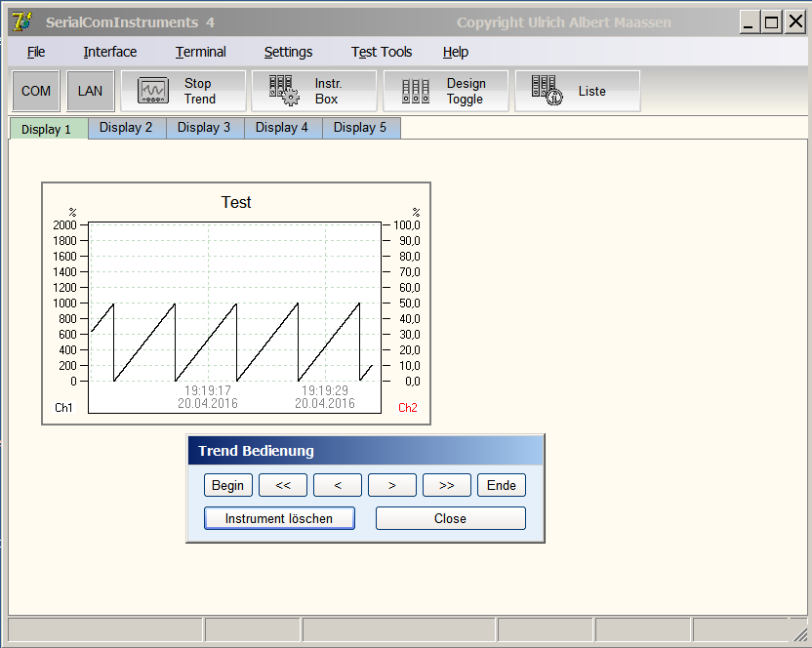Click the Design Toggle instrument icon
This screenshot has width=812, height=648.
[416, 91]
